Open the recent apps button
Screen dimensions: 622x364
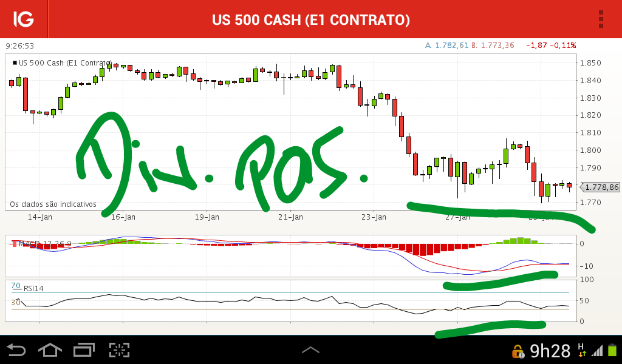[x=84, y=350]
